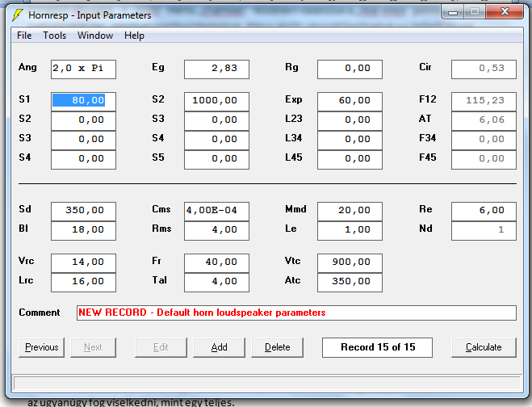
Task: Click the Calculate button
Action: [x=484, y=347]
